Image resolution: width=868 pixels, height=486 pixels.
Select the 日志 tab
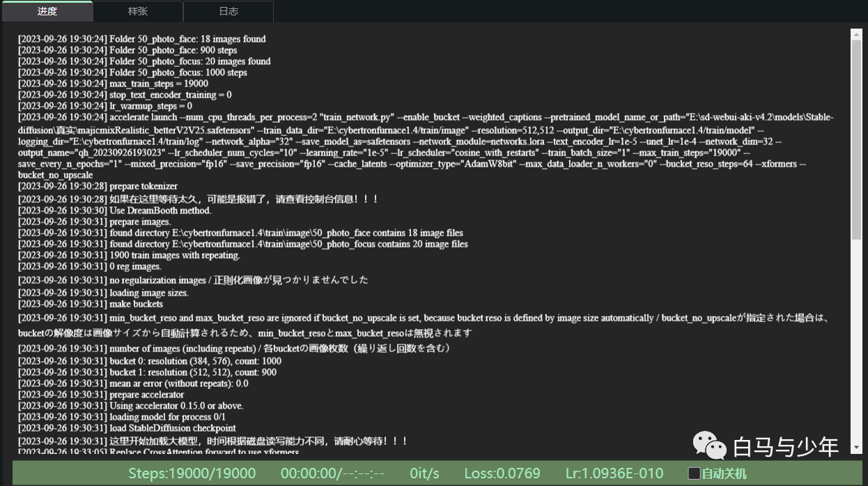click(x=228, y=11)
